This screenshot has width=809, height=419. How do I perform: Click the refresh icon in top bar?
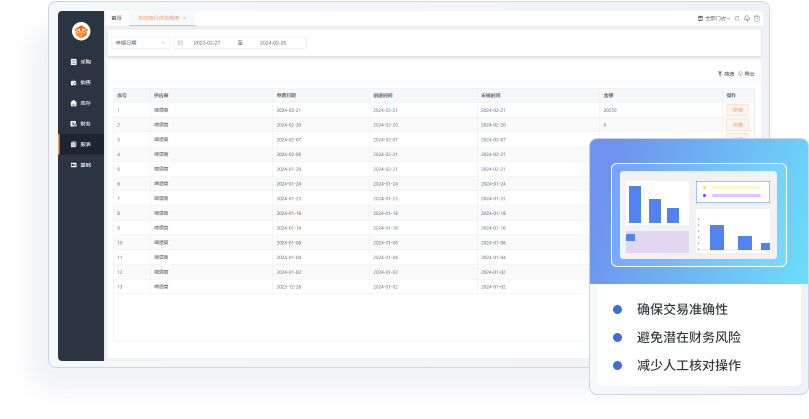(x=737, y=19)
